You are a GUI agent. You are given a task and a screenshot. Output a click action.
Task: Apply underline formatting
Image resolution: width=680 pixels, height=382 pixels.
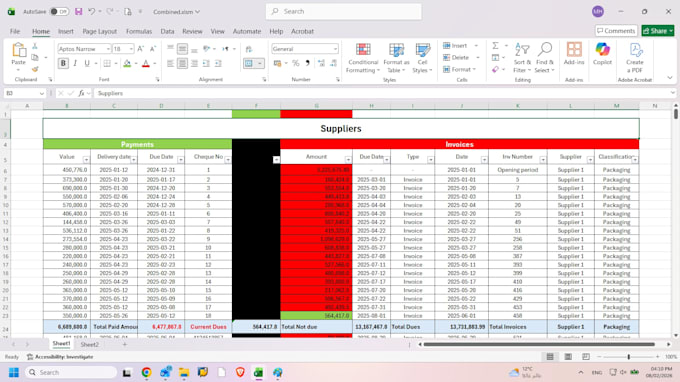(87, 63)
